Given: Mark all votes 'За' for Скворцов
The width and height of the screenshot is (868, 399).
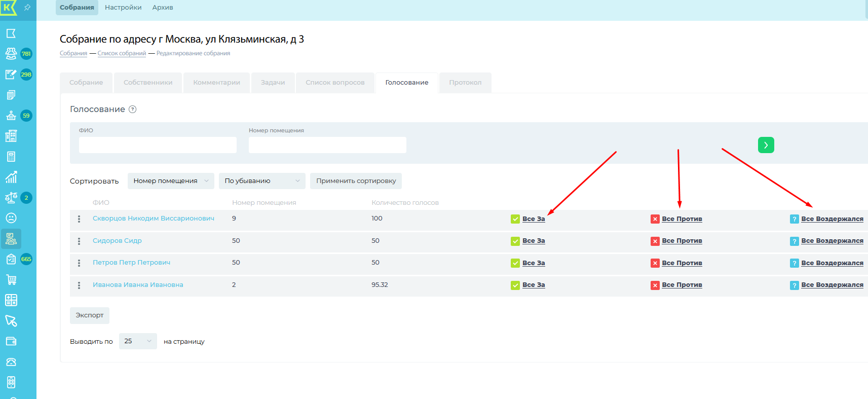Looking at the screenshot, I should click(x=533, y=219).
